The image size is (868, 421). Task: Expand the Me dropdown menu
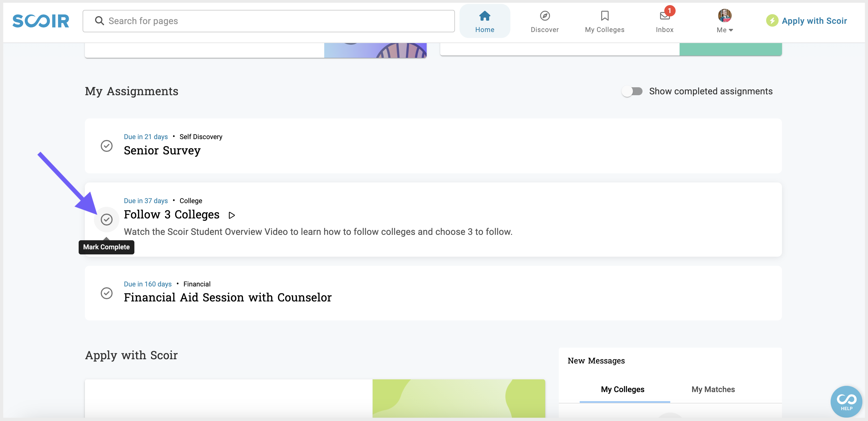725,30
